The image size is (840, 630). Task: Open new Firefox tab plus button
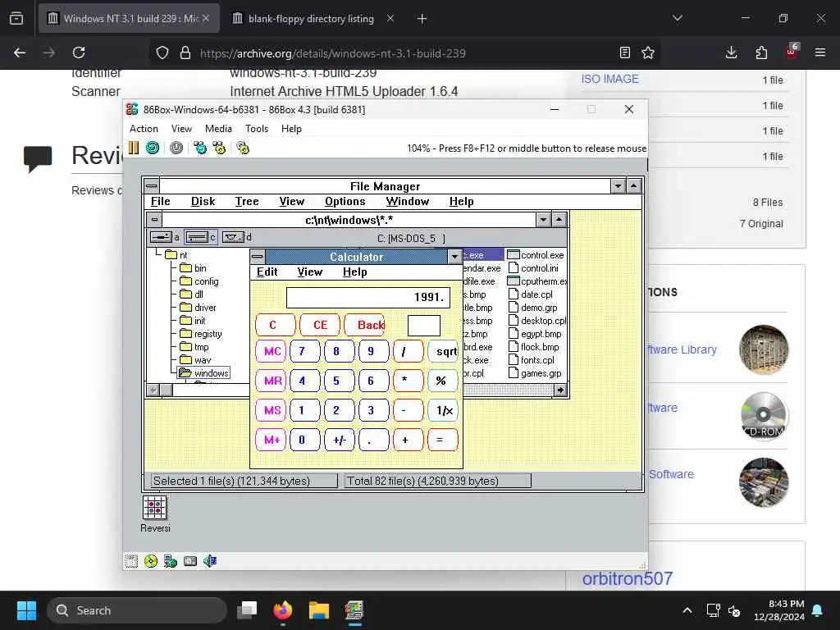pos(422,19)
